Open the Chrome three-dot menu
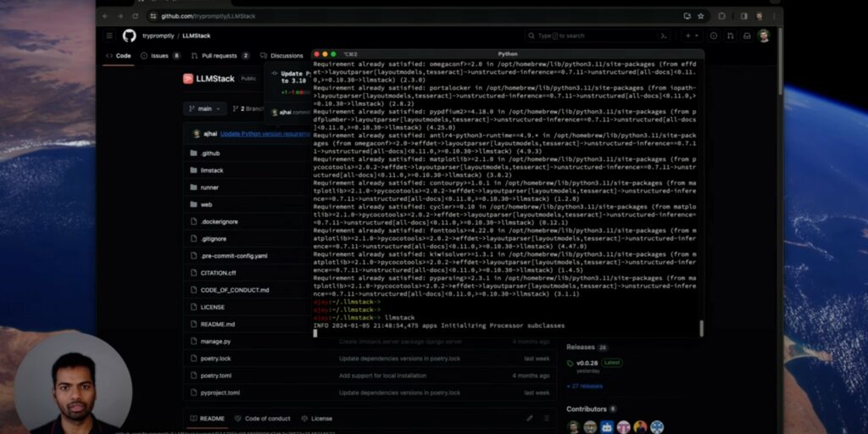 tap(775, 16)
